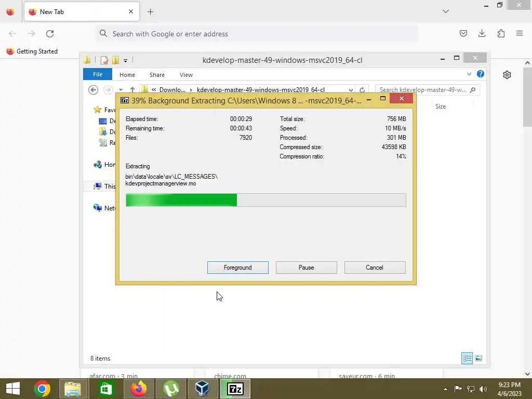This screenshot has height=399, width=532.
Task: Open the 7z icon in extraction dialog title
Action: pos(125,100)
